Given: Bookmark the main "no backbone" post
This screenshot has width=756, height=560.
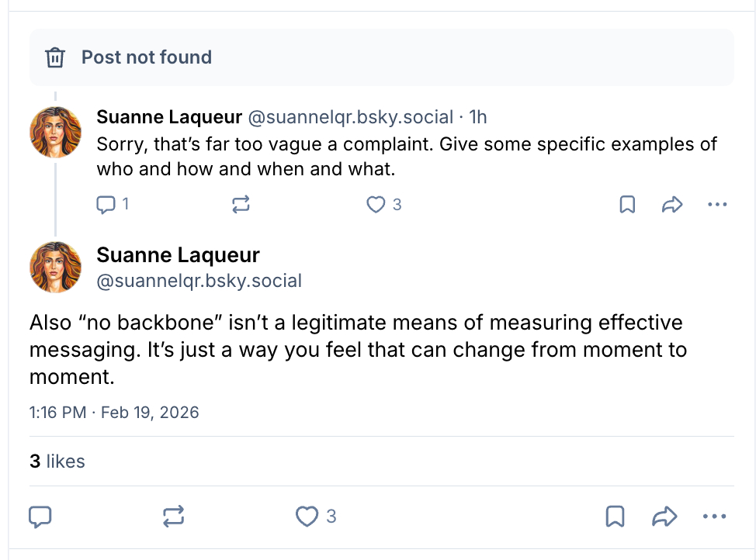Looking at the screenshot, I should pos(615,517).
